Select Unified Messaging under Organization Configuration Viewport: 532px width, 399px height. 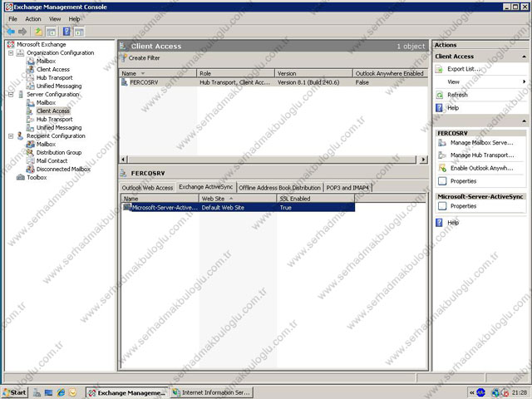coord(59,86)
